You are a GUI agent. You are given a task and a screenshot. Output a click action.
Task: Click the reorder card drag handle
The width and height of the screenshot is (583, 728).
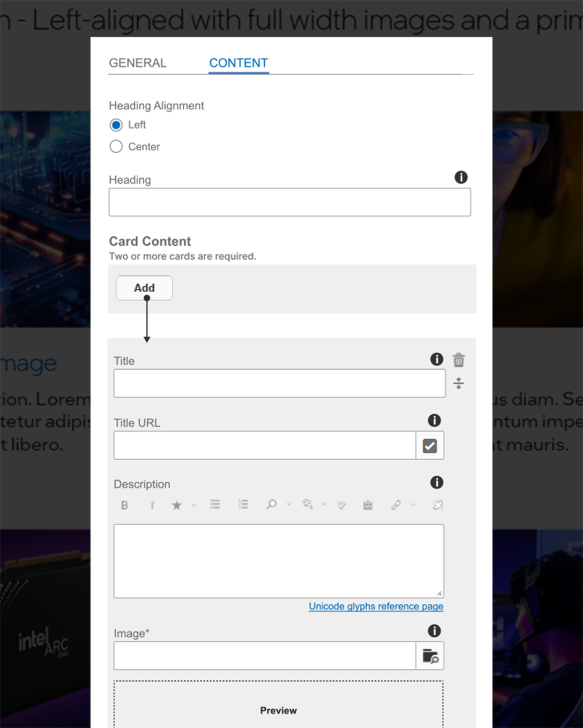(459, 383)
